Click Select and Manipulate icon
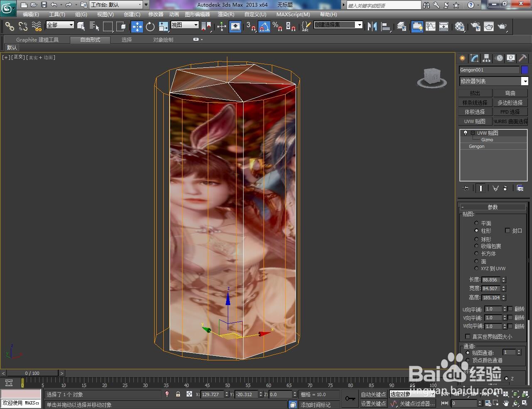This screenshot has width=532, height=409. click(222, 27)
